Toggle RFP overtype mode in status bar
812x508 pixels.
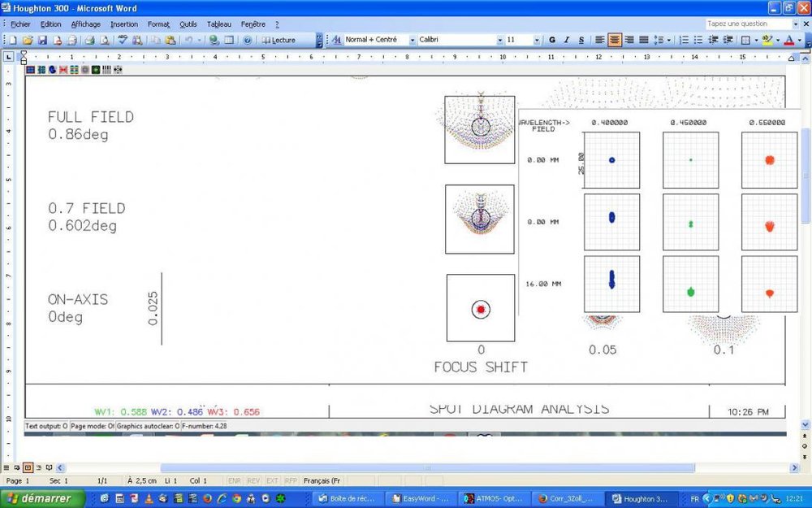pyautogui.click(x=291, y=481)
